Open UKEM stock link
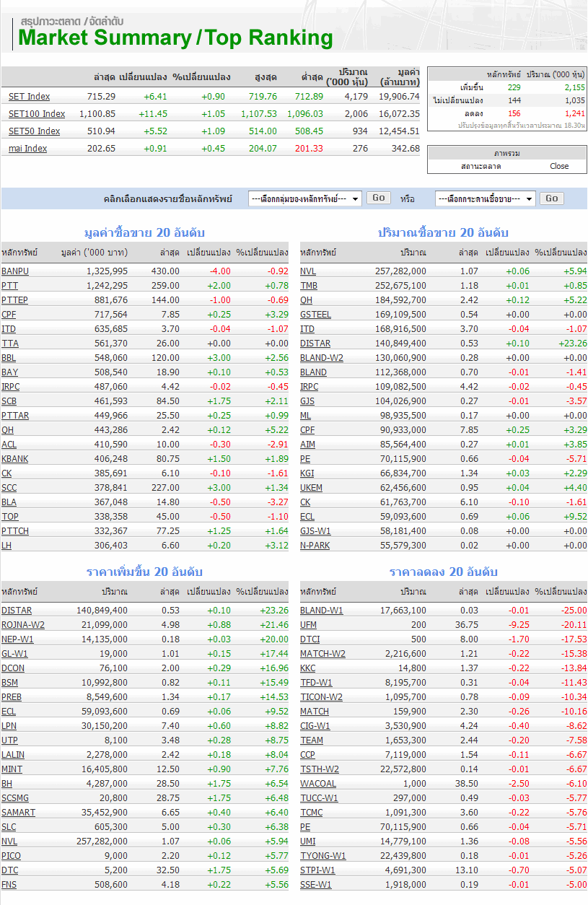Image resolution: width=588 pixels, height=905 pixels. pyautogui.click(x=312, y=488)
